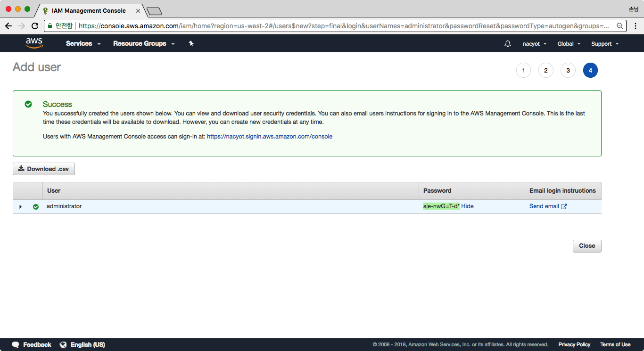
Task: Click the Feedback link in footer
Action: coord(37,345)
